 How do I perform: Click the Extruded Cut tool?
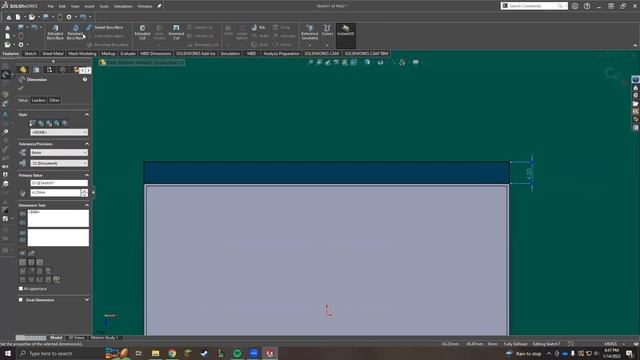coord(142,32)
